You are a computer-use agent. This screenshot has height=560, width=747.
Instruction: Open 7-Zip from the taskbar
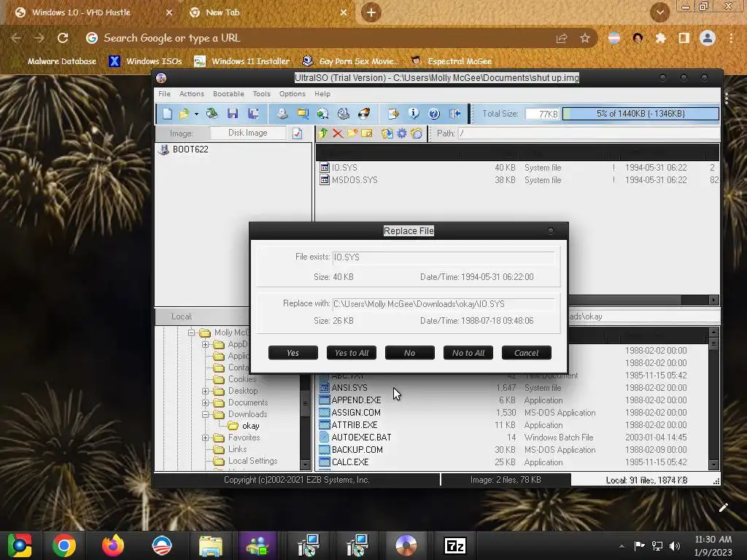click(455, 545)
